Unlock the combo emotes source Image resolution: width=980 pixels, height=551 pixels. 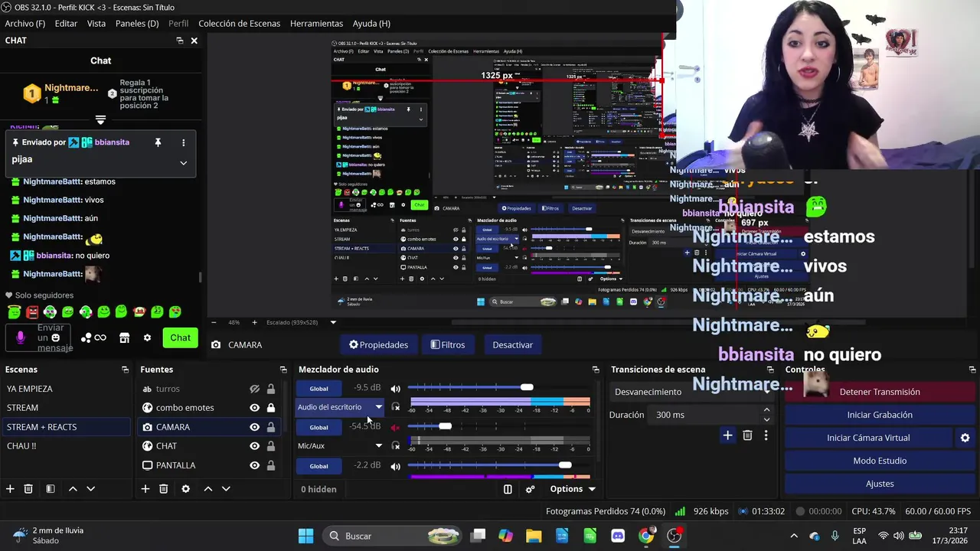270,408
